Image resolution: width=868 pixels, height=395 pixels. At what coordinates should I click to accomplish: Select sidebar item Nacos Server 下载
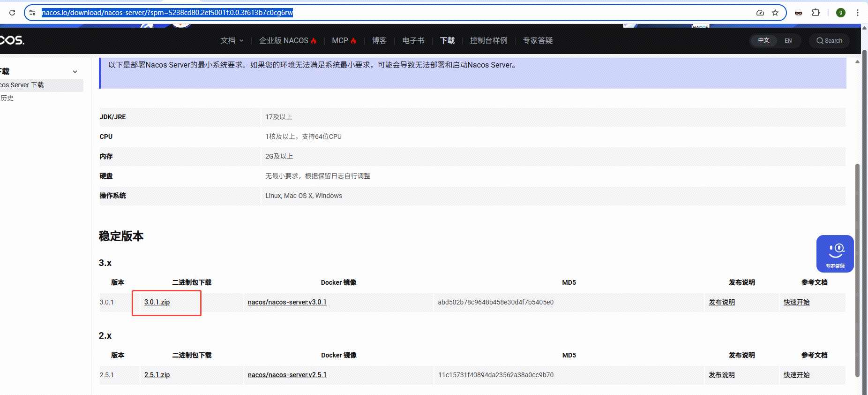[x=41, y=85]
